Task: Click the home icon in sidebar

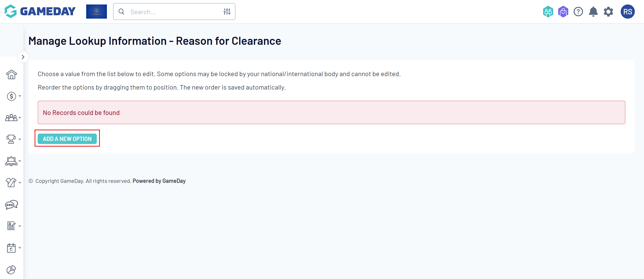Action: pyautogui.click(x=12, y=74)
